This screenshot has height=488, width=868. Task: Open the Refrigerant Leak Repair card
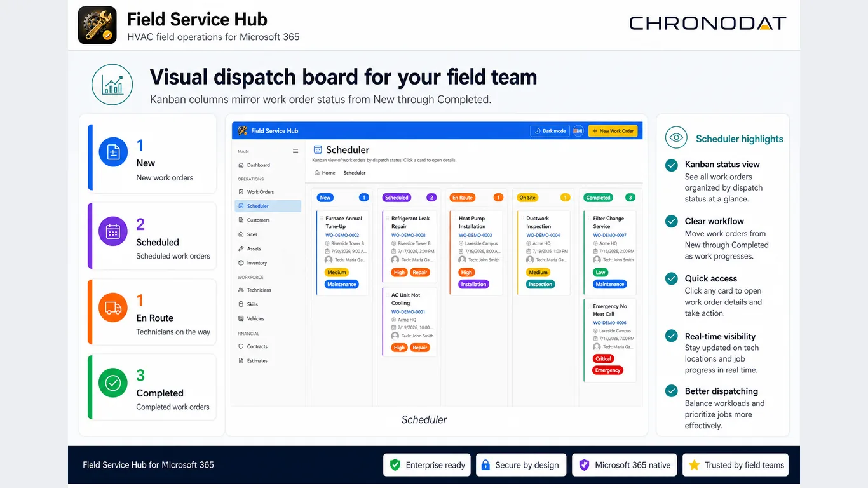click(x=410, y=247)
